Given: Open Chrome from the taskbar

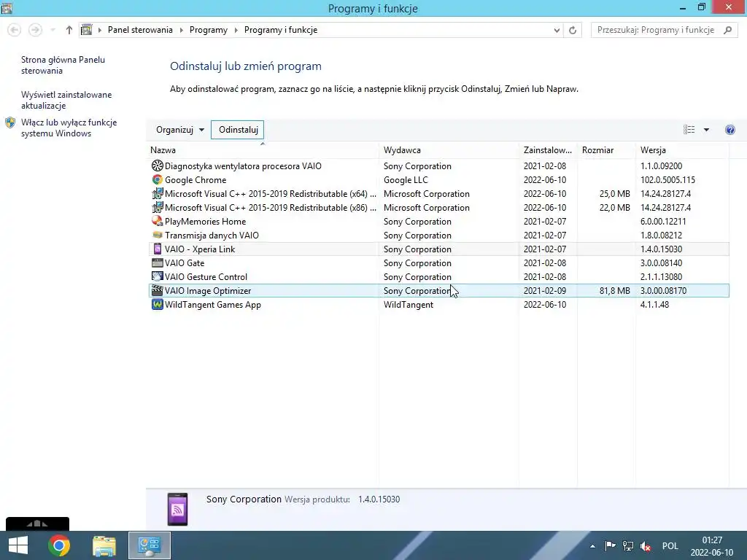Looking at the screenshot, I should point(59,545).
